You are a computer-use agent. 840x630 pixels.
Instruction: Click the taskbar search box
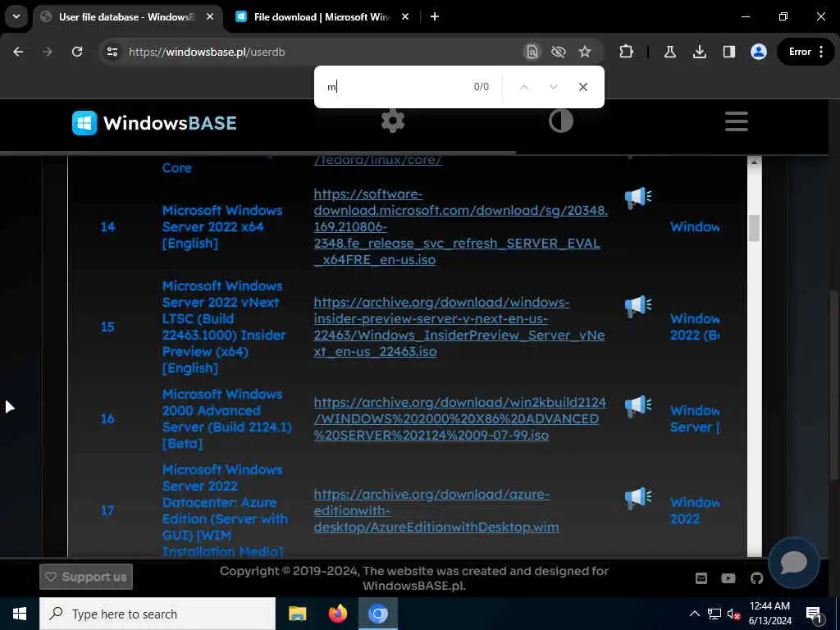tap(157, 614)
